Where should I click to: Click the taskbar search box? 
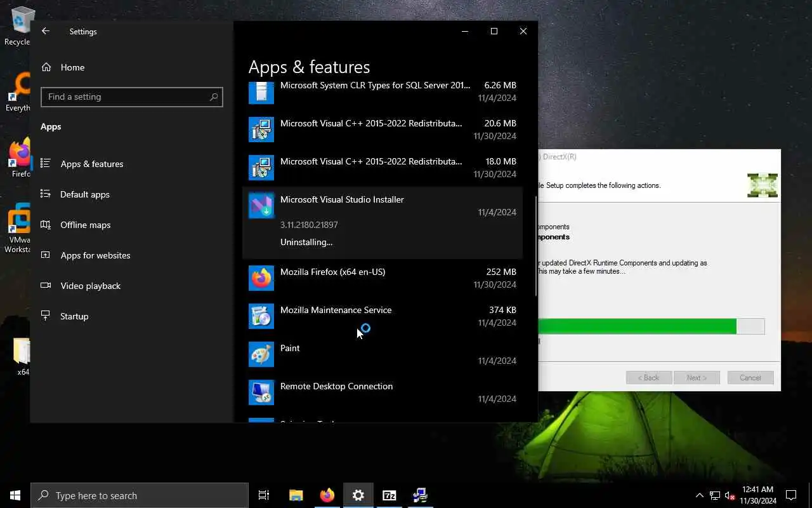[140, 495]
